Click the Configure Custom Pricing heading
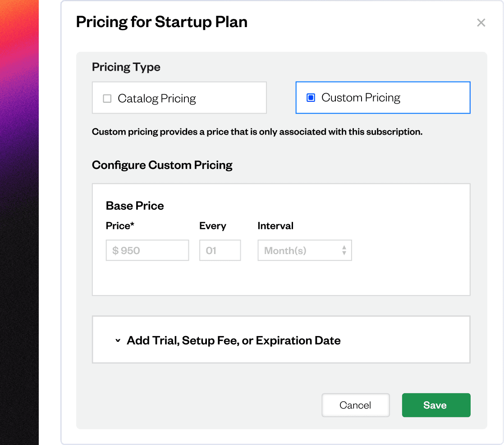Viewport: 504px width, 445px height. (162, 165)
